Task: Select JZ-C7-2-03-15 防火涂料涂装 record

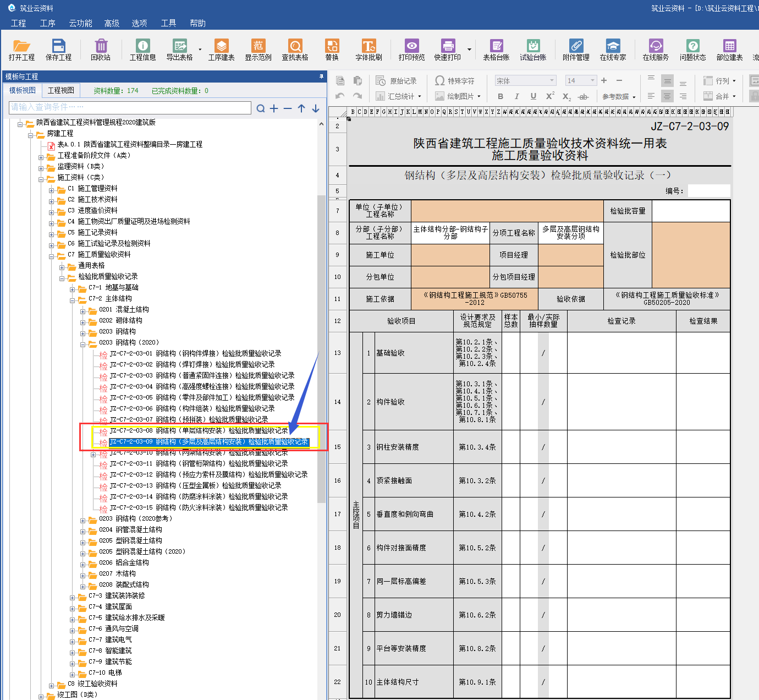Action: click(x=199, y=507)
